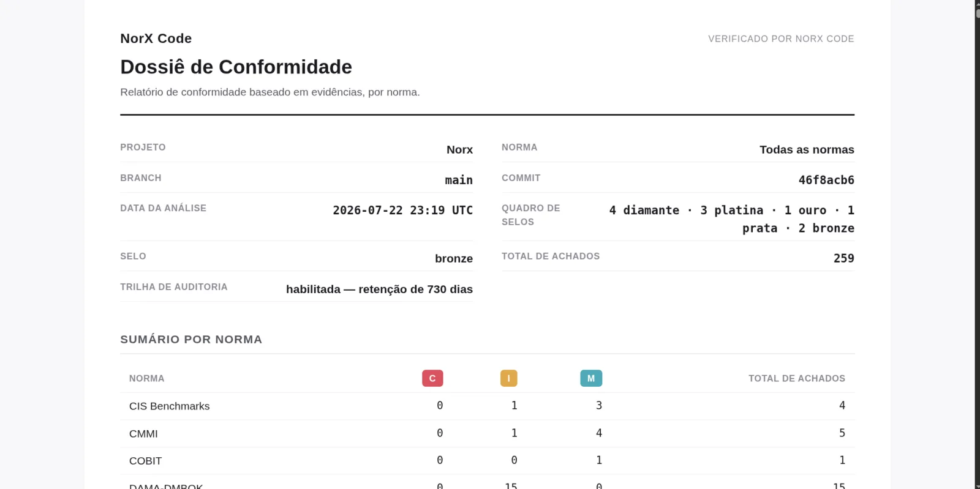Image resolution: width=980 pixels, height=489 pixels.
Task: Click the DATA DA ANÁLISE label
Action: click(163, 208)
